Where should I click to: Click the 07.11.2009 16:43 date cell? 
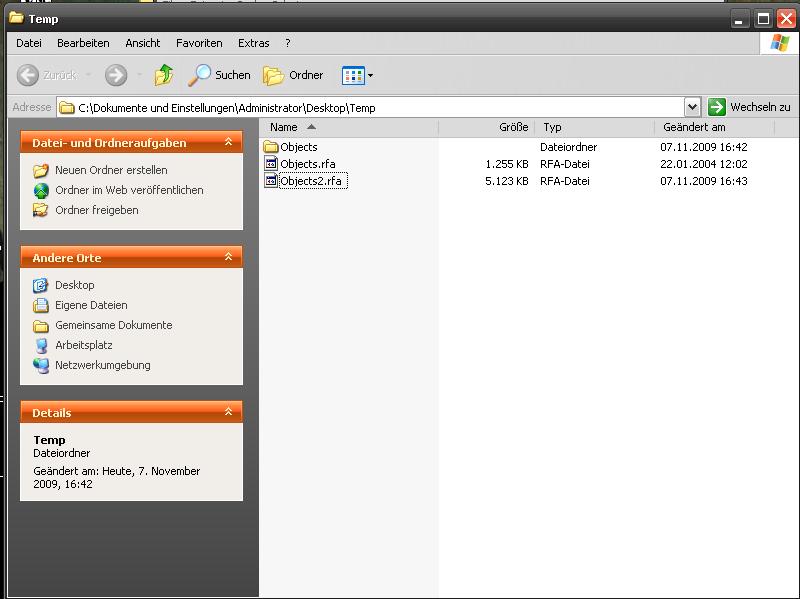pos(704,181)
